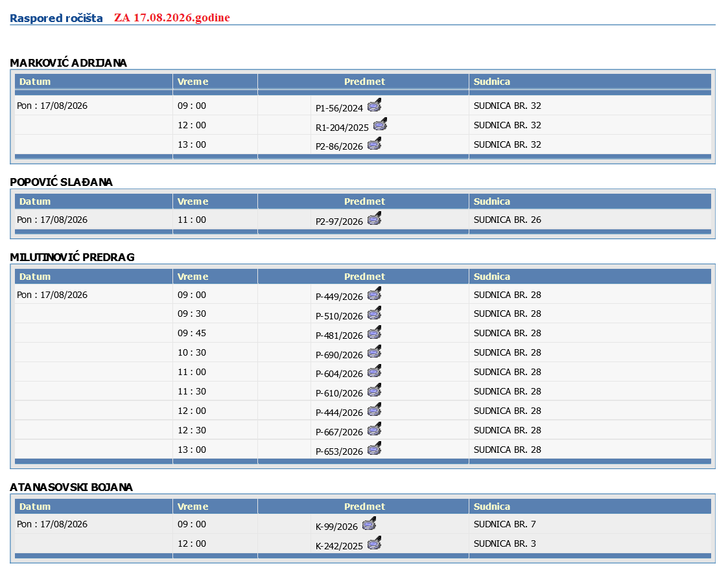Click date 'Pon : 17/08/2026' in Atanasovski table
This screenshot has width=728, height=572.
pos(52,524)
